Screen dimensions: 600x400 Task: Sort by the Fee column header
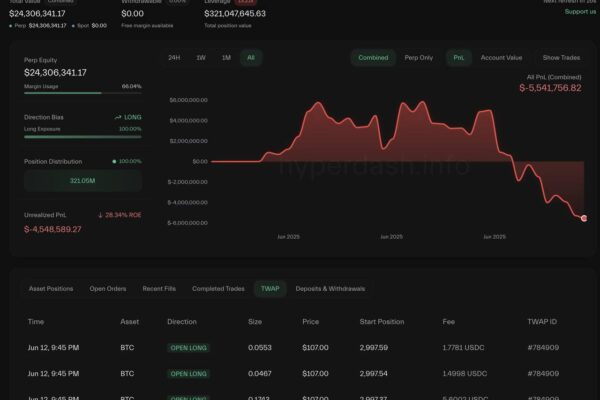448,322
